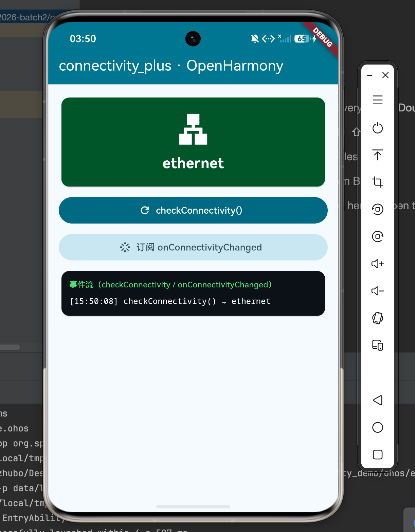The image size is (415, 532).
Task: Tap the emulator home circle button
Action: [378, 427]
